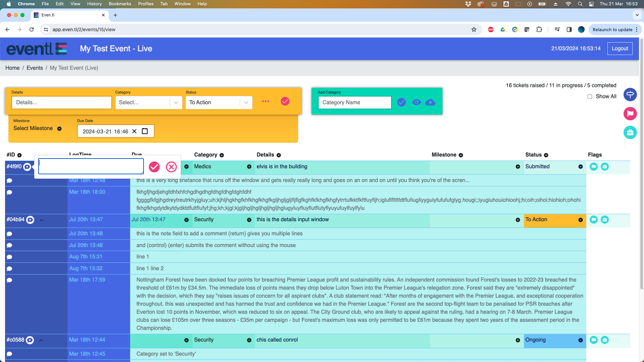Confirm the note popup with pink checkmark
The image size is (644, 362).
(154, 167)
